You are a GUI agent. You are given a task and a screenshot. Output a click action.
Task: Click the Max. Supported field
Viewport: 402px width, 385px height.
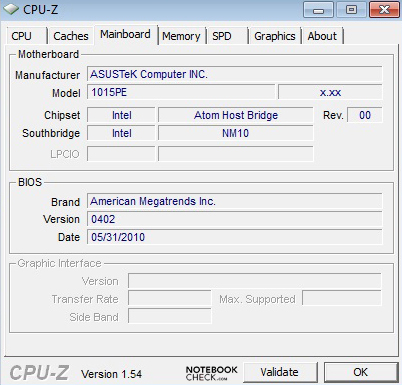tap(342, 298)
